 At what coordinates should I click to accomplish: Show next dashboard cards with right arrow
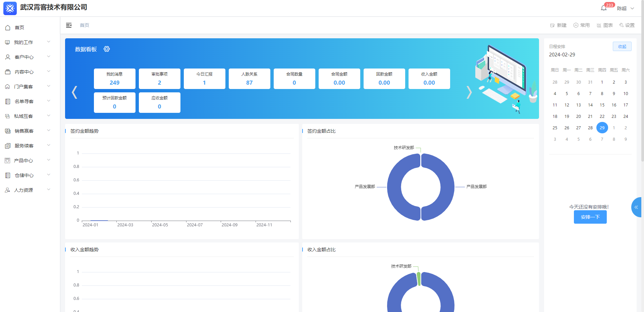click(469, 92)
